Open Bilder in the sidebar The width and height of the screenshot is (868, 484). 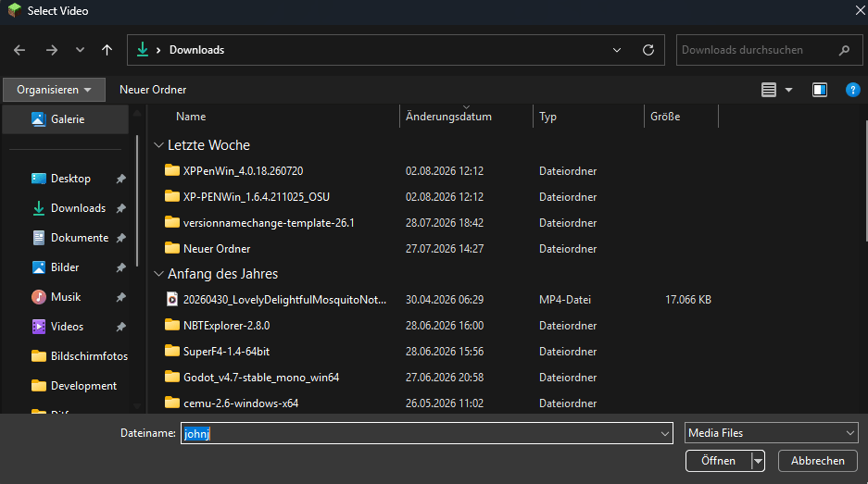click(65, 267)
